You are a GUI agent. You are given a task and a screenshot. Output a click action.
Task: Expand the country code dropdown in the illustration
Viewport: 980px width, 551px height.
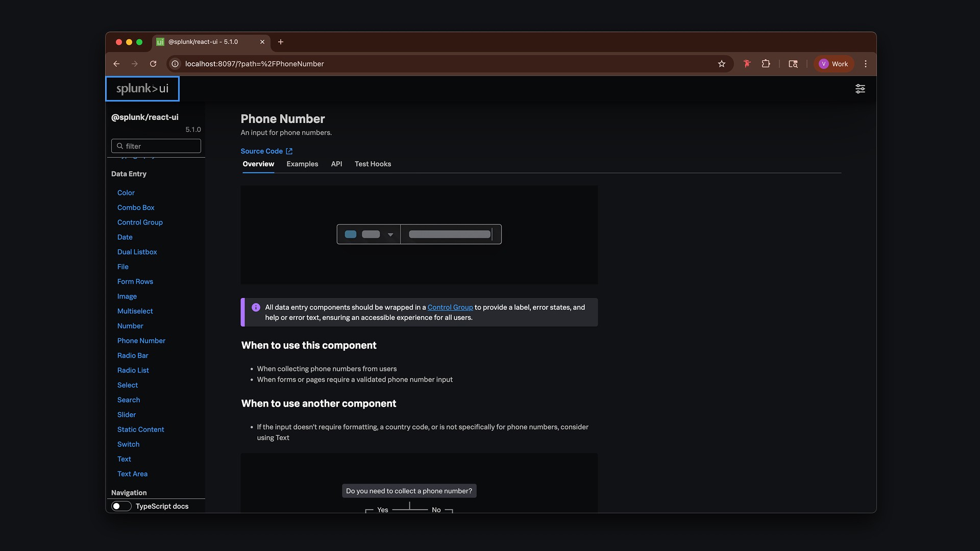coord(390,235)
